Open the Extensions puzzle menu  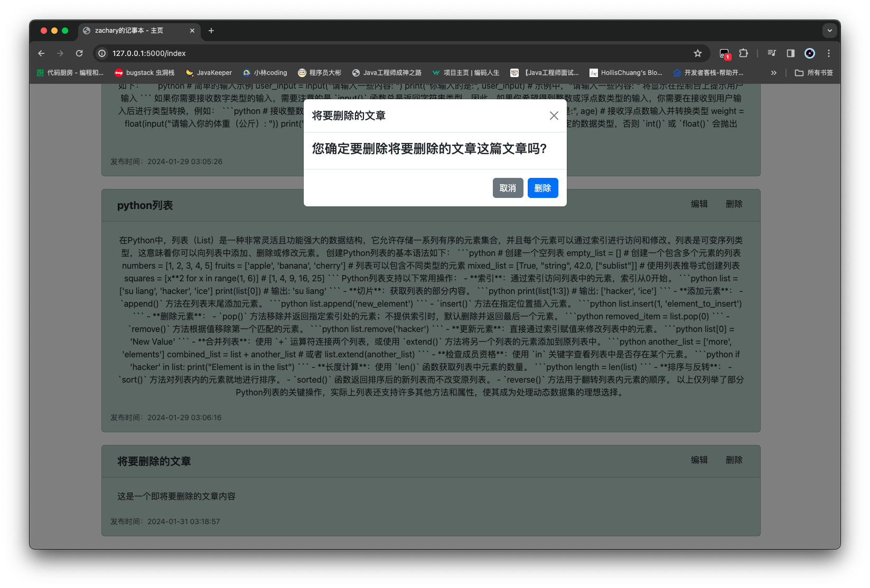click(743, 53)
